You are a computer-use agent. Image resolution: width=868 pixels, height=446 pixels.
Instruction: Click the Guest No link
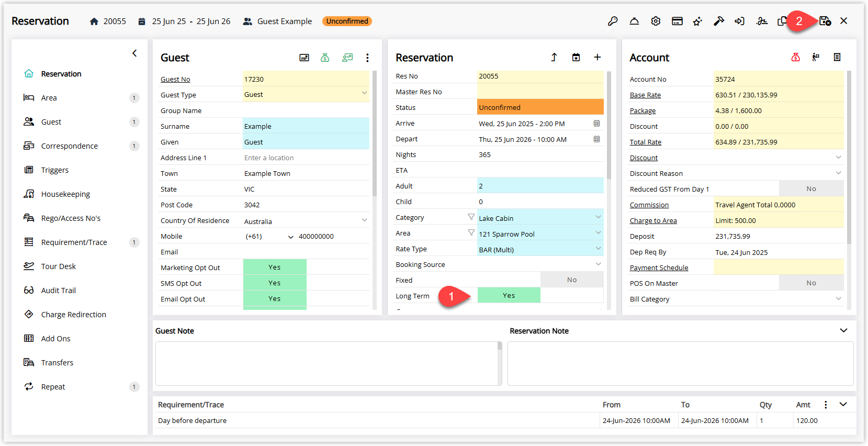[175, 80]
